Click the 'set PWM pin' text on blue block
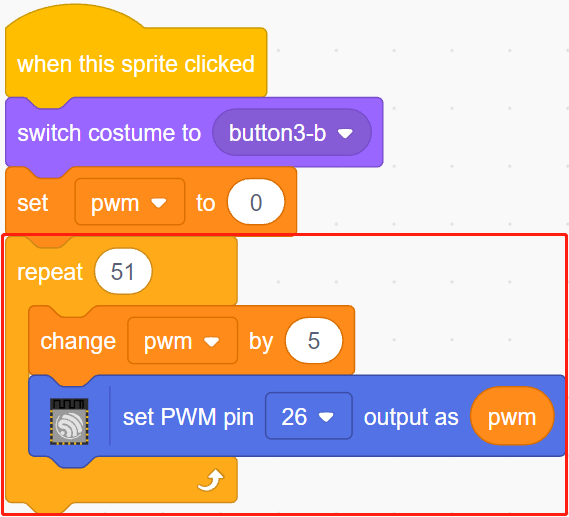Screen dimensions: 569x517 (x=188, y=417)
